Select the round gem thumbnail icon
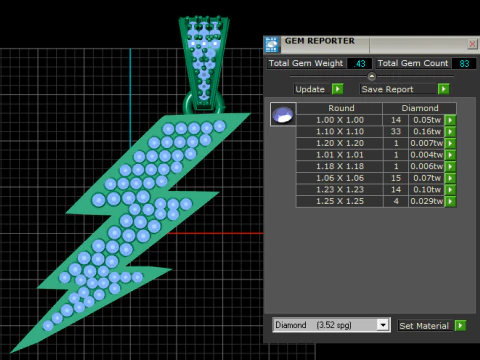This screenshot has height=360, width=480. point(283,114)
